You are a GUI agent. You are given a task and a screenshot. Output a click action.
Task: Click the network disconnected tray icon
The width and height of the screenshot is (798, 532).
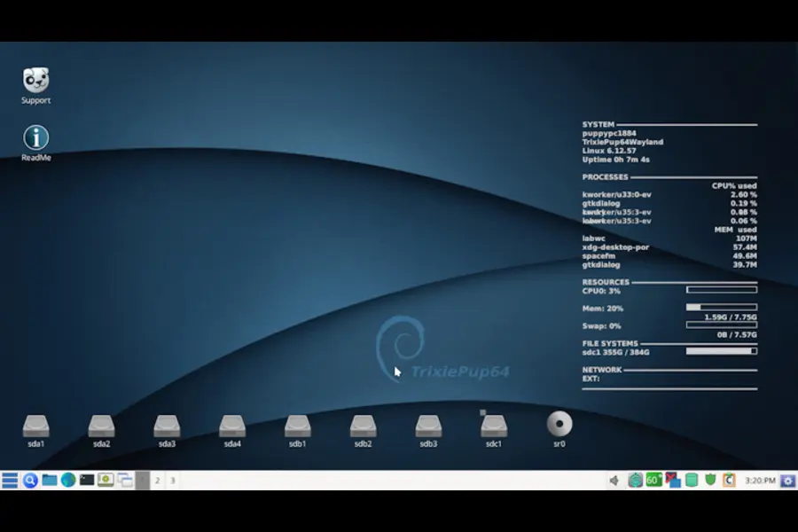click(x=673, y=480)
